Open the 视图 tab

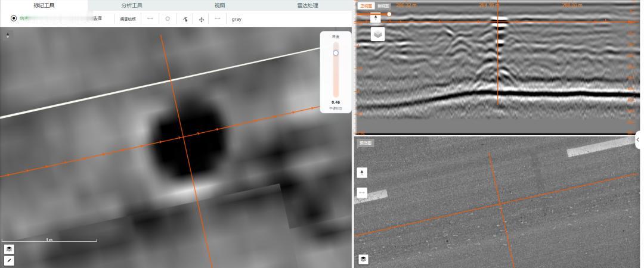pos(219,5)
